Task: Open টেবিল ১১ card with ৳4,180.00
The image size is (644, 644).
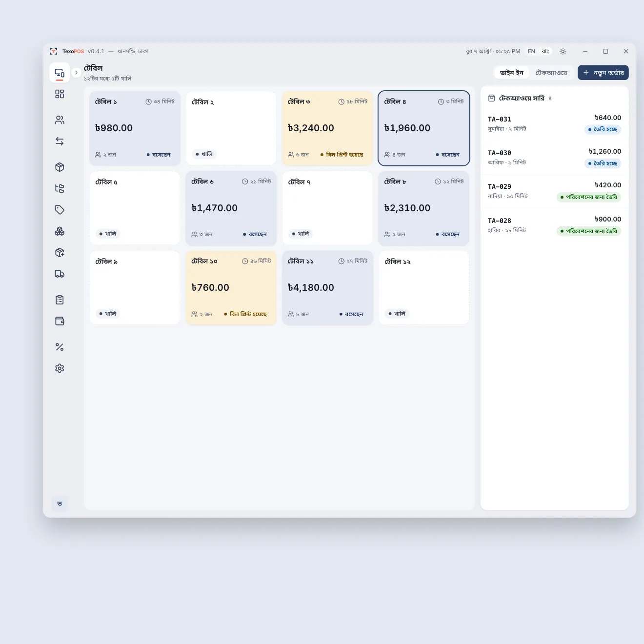Action: 328,287
